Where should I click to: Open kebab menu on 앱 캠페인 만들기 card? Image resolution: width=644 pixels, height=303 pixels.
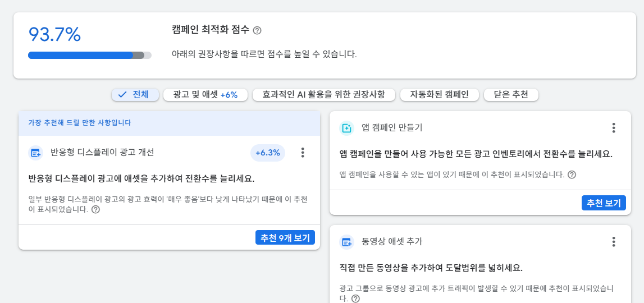click(614, 128)
